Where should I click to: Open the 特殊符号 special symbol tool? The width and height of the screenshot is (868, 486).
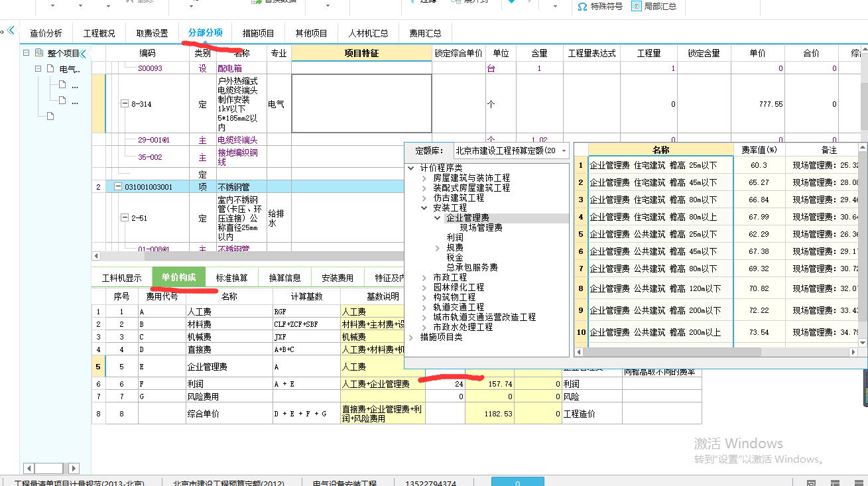click(x=599, y=6)
